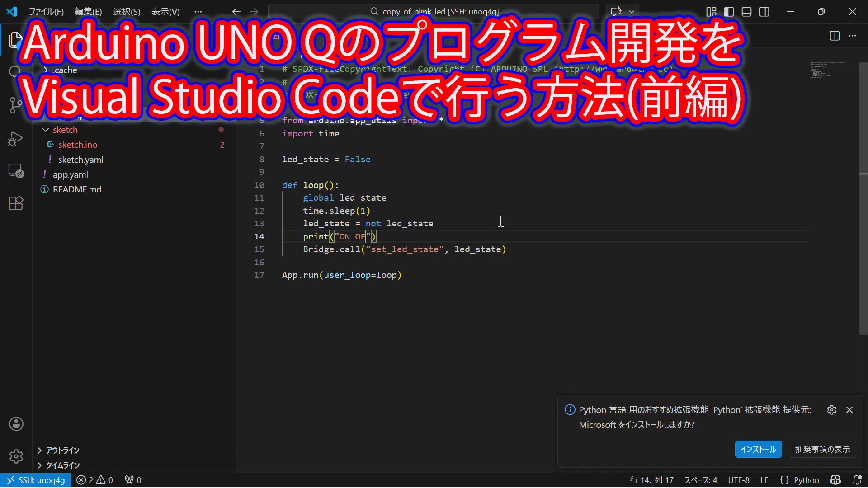
Task: Click the 'global led_state' code line
Action: tap(344, 197)
